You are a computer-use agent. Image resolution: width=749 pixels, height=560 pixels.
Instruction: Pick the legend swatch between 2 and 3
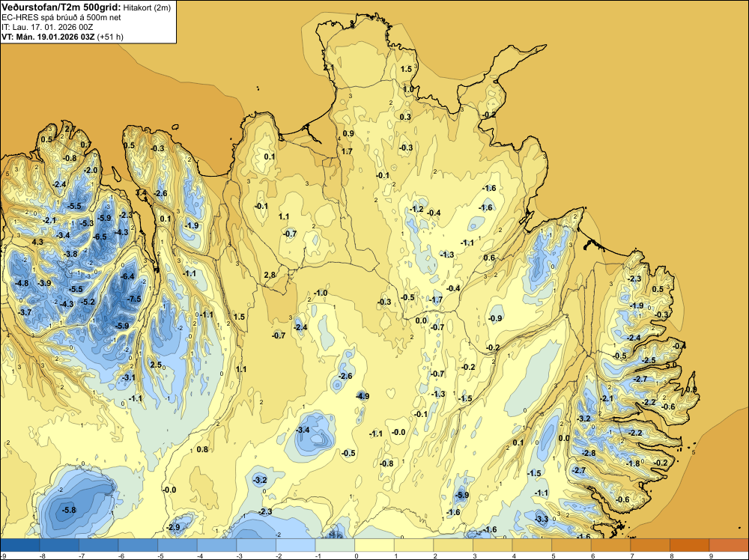454,545
